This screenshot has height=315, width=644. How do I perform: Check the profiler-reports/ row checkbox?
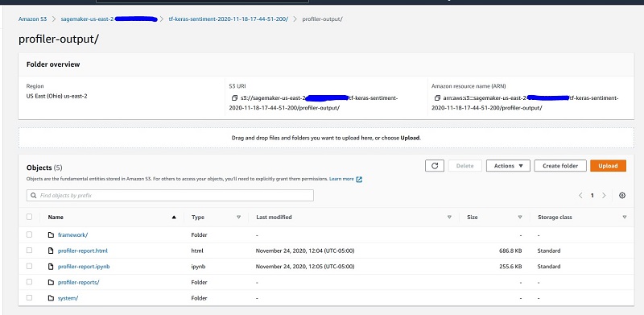[x=29, y=282]
